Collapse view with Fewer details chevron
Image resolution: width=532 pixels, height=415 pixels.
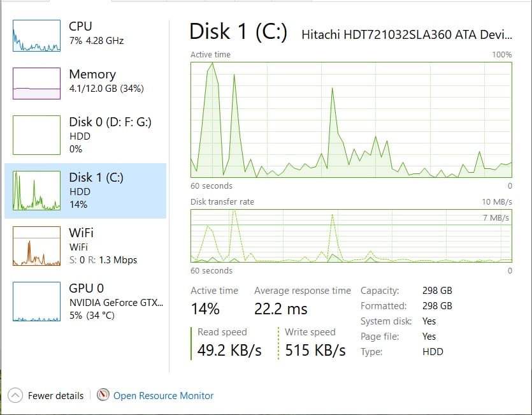[x=15, y=395]
